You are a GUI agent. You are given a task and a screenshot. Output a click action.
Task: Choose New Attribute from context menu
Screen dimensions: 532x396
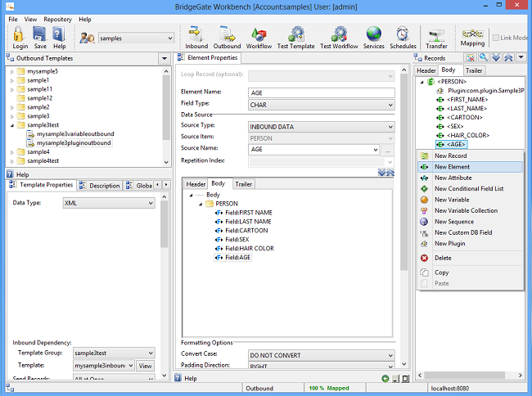[x=471, y=178]
